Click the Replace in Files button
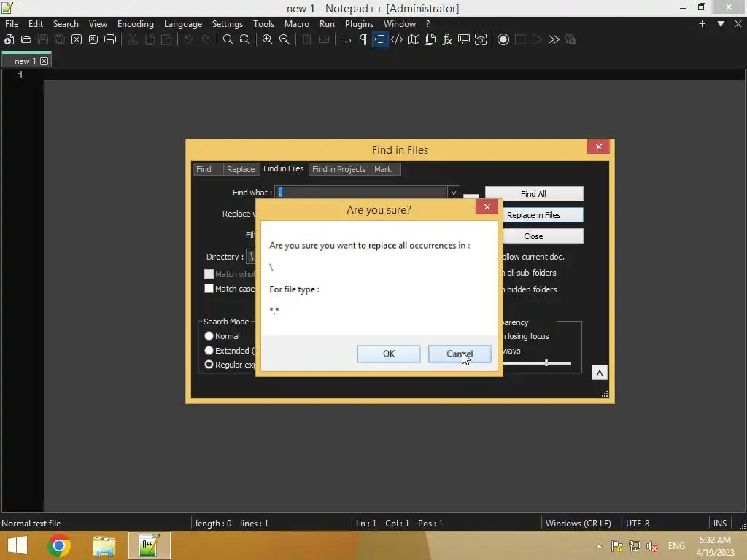This screenshot has height=560, width=747. click(542, 215)
